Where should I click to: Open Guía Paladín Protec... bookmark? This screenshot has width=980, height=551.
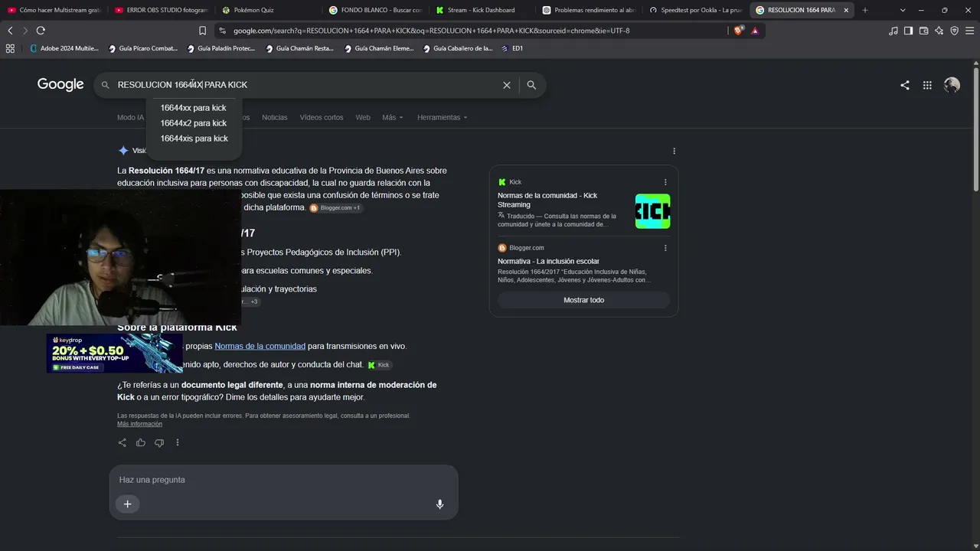pos(221,48)
